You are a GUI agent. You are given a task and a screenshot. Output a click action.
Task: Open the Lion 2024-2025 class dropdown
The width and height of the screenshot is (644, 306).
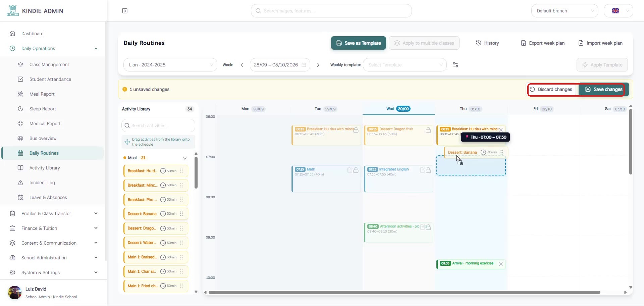tap(170, 65)
